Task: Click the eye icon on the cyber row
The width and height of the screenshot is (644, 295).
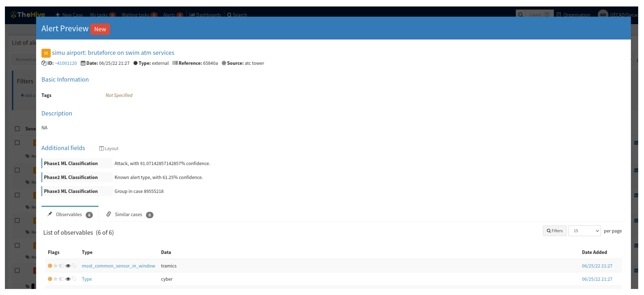Action: coord(68,279)
